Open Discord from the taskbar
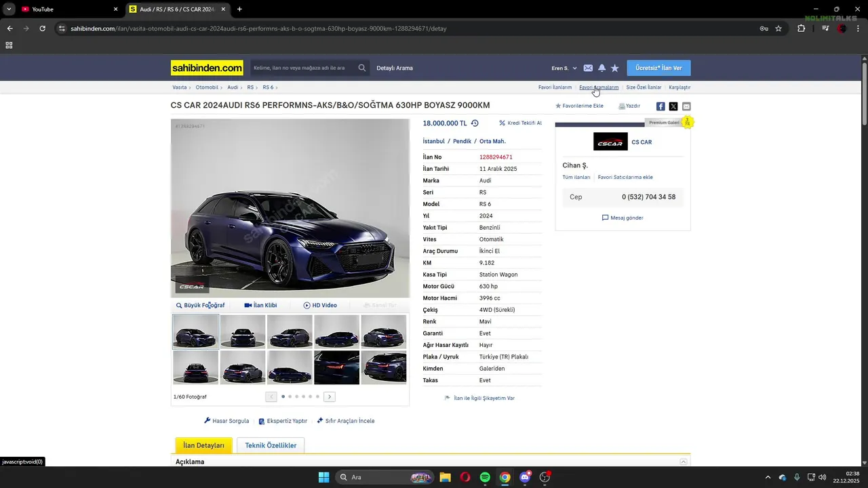This screenshot has width=868, height=488. [525, 477]
